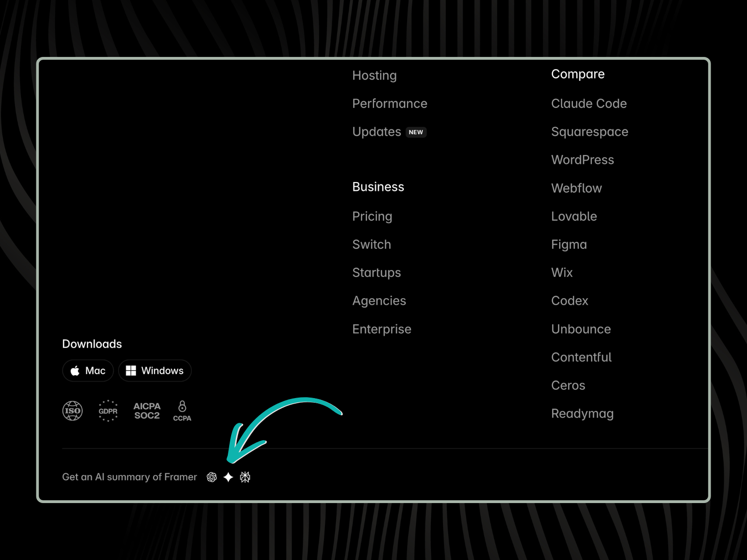Viewport: 747px width, 560px height.
Task: Open the Pricing page
Action: 372,216
